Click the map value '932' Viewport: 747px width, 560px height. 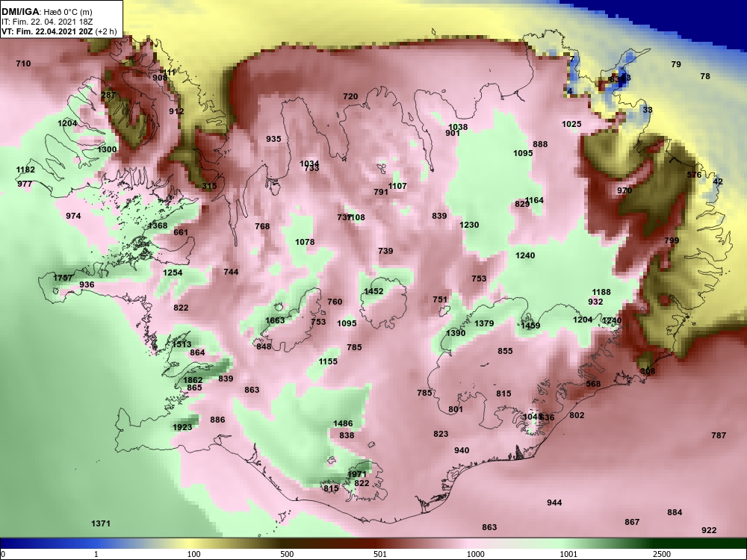tap(595, 302)
